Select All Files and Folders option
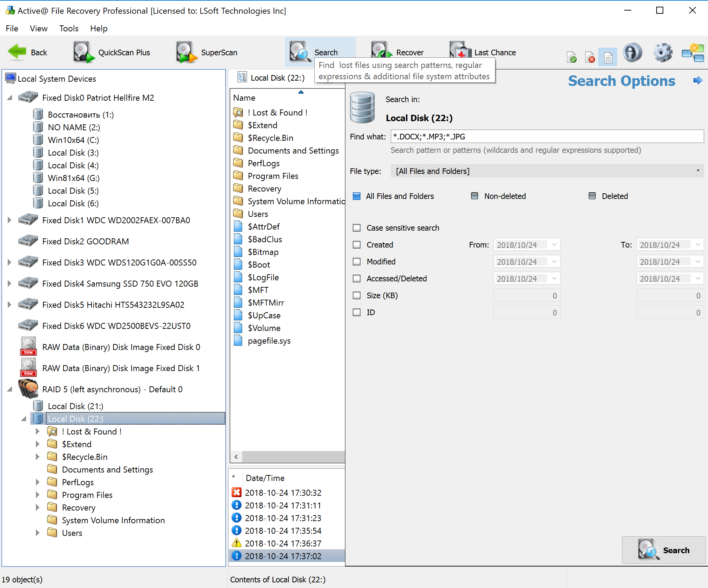 [x=357, y=196]
